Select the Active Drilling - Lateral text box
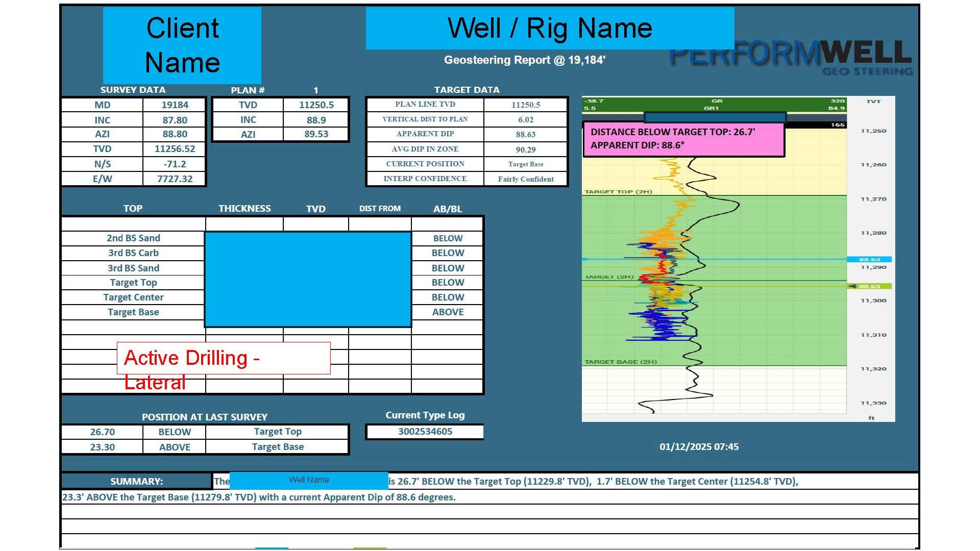 coord(224,358)
